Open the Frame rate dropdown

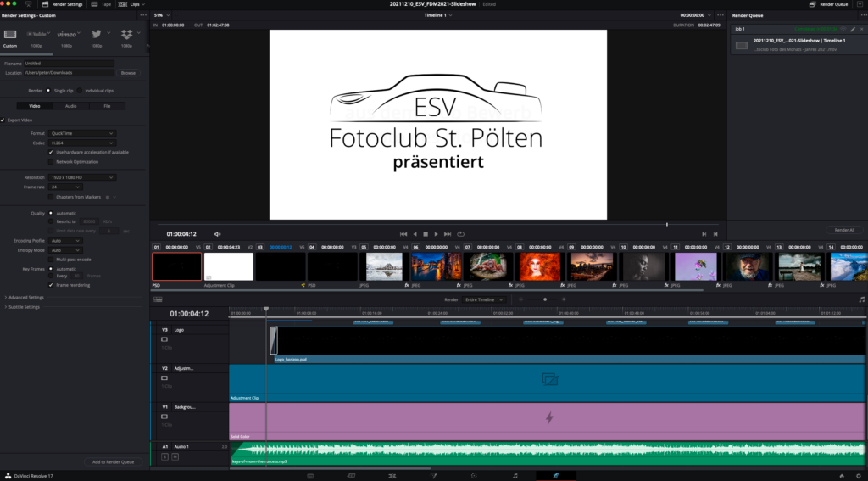(x=64, y=187)
